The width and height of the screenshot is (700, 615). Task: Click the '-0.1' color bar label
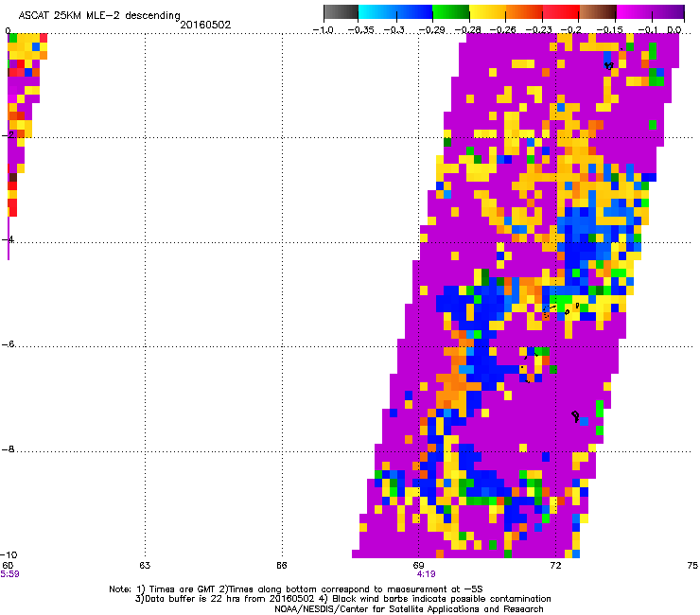point(648,30)
